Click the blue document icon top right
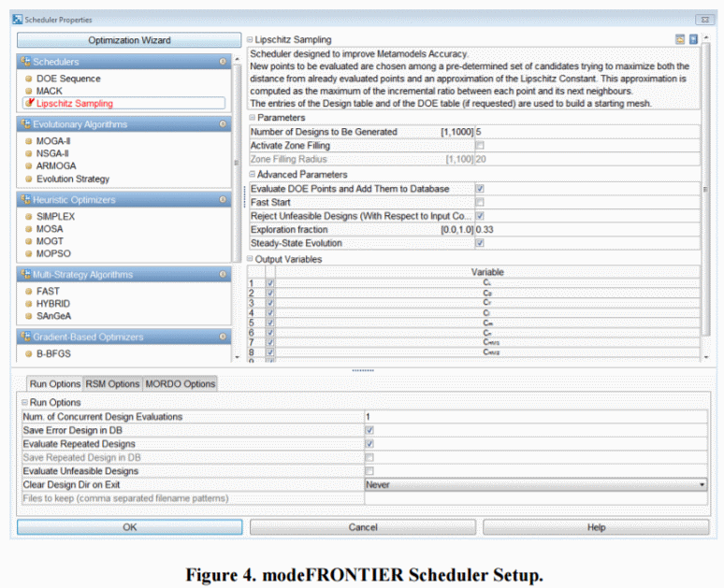 (693, 39)
